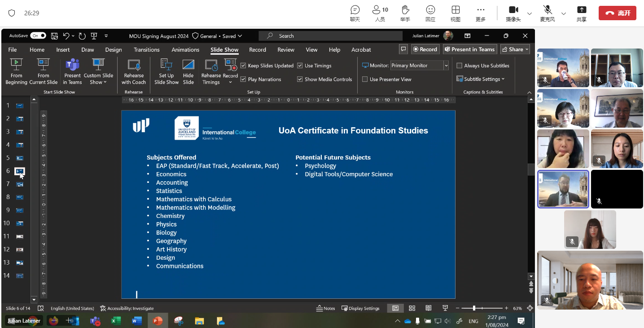Raise hand in the meeting (举手)

click(405, 13)
